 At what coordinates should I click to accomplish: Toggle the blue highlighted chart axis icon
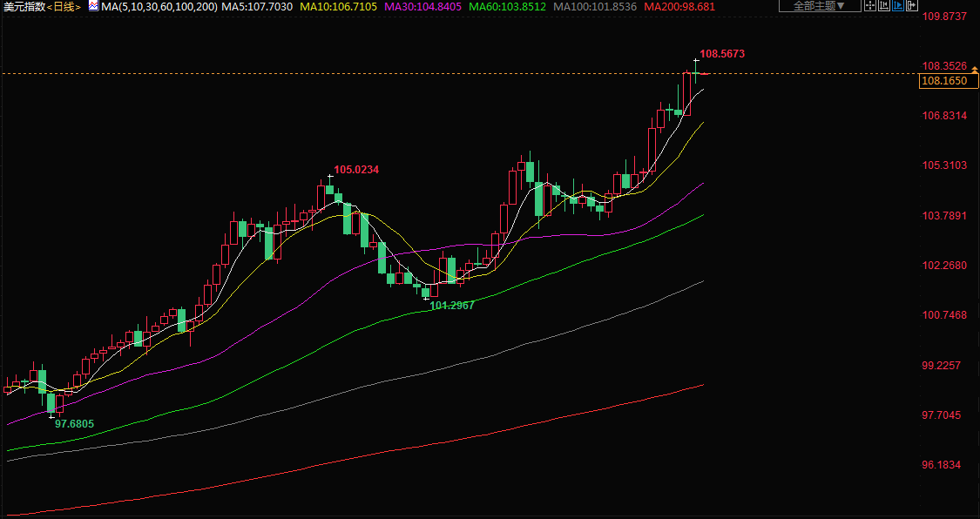[x=898, y=5]
